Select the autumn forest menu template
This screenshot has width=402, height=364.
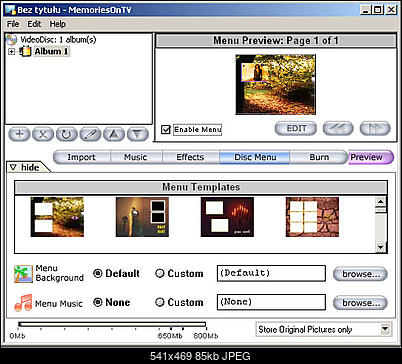point(57,217)
